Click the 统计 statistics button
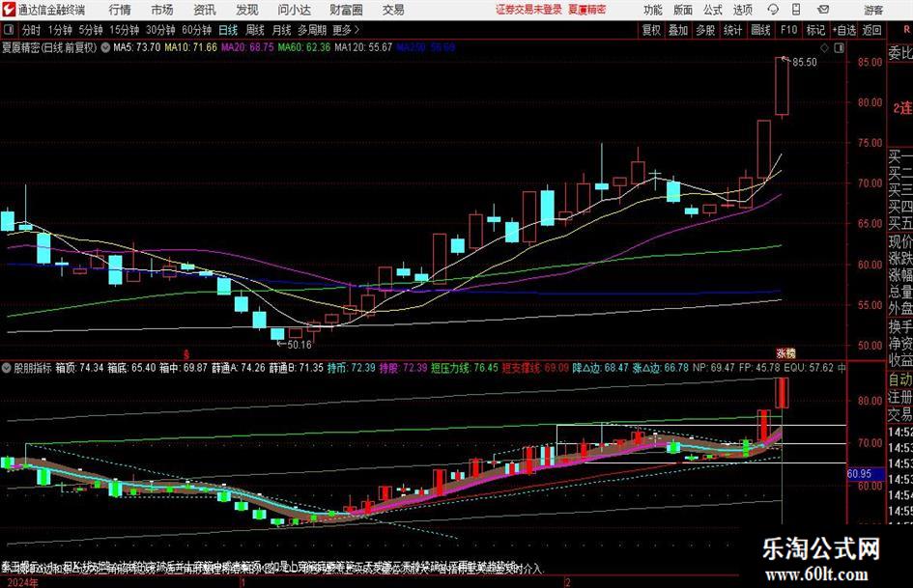The width and height of the screenshot is (913, 588). point(733,30)
